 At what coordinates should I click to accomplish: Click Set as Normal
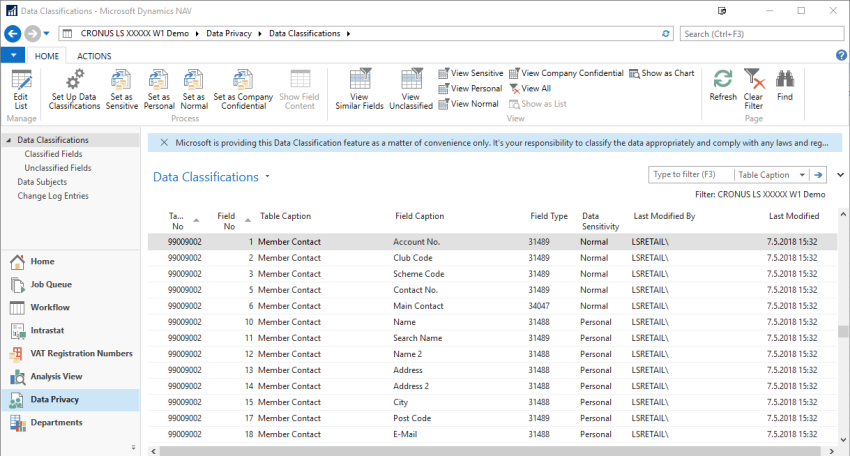click(x=194, y=90)
